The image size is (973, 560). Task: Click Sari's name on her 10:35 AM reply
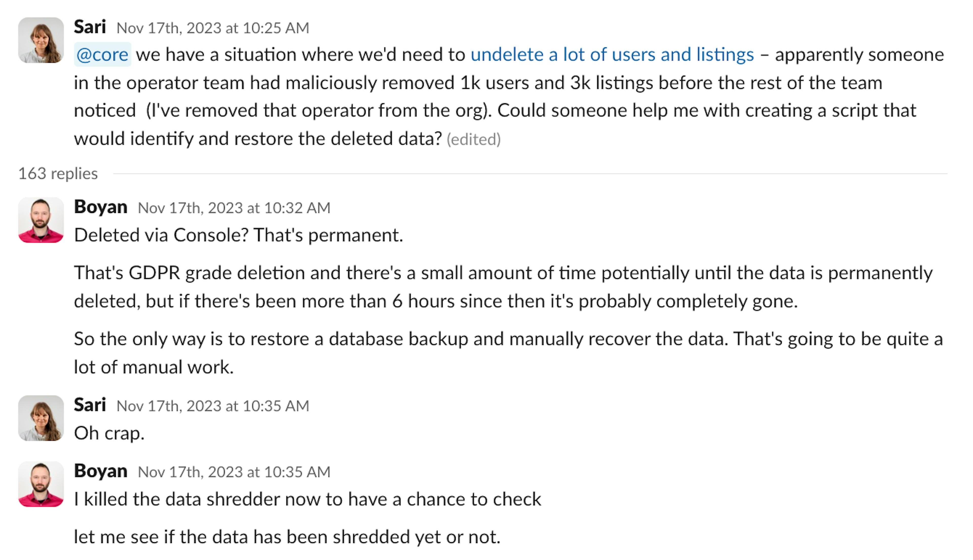[x=90, y=404]
